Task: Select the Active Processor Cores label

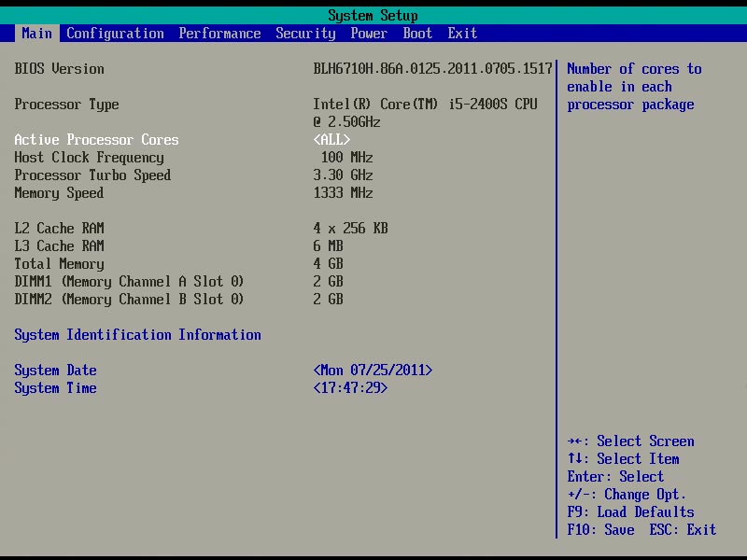Action: point(97,139)
